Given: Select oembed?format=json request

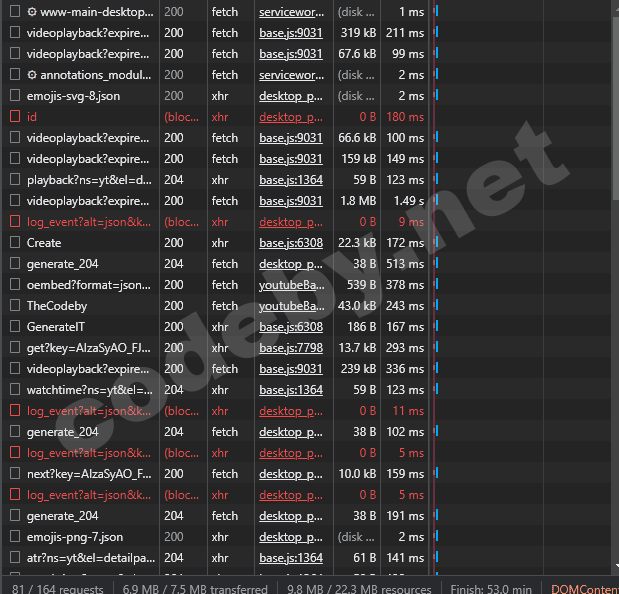Looking at the screenshot, I should coord(89,285).
